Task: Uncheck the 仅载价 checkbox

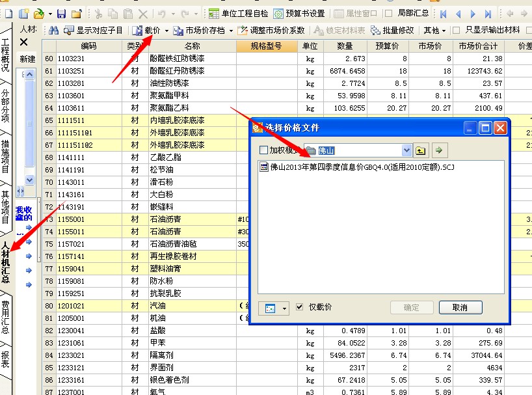Action: pos(299,307)
